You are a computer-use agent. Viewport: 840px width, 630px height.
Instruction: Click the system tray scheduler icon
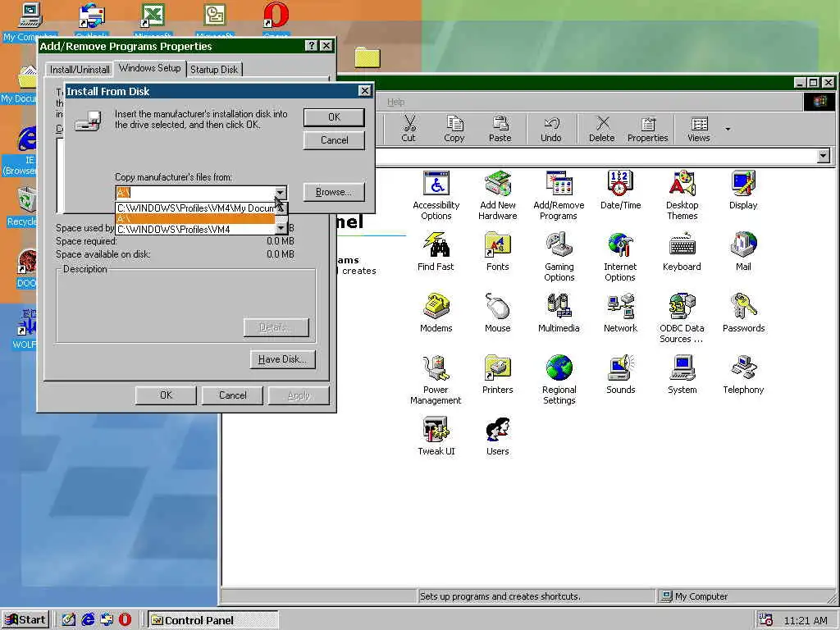coord(766,620)
